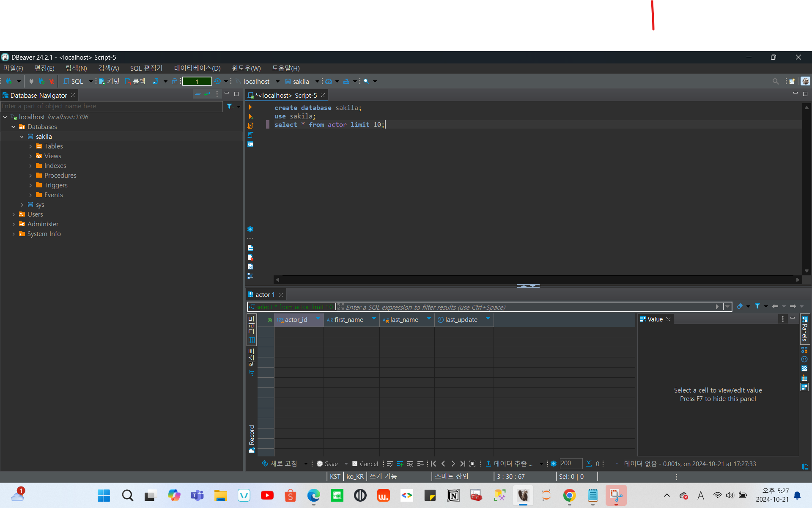Click the red Disconnect icon in toolbar
Image resolution: width=812 pixels, height=508 pixels.
click(x=51, y=81)
